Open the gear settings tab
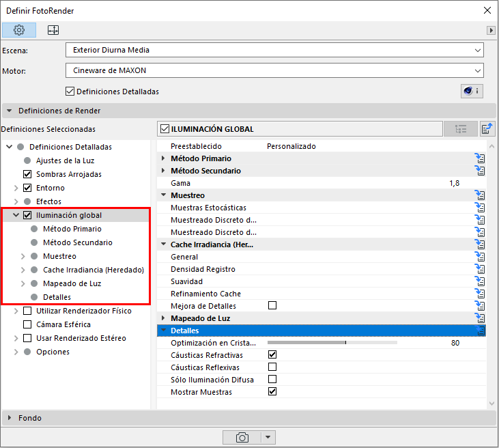499x448 pixels. (x=19, y=30)
